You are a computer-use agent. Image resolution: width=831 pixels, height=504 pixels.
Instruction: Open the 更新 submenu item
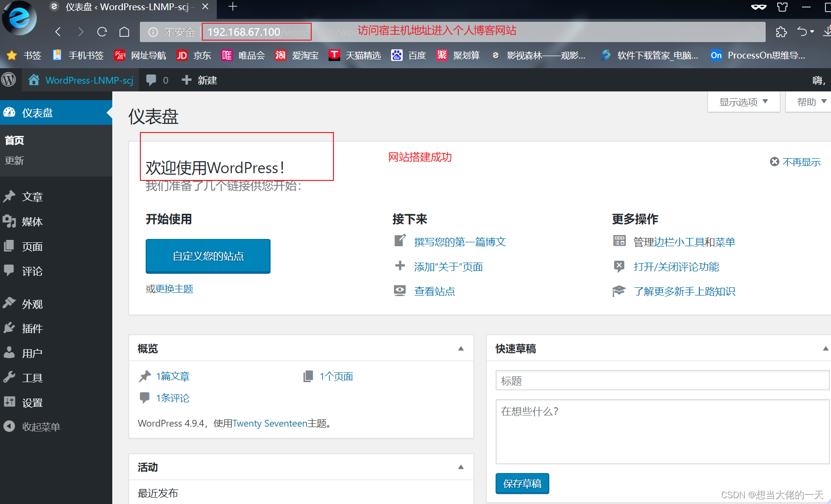click(15, 161)
